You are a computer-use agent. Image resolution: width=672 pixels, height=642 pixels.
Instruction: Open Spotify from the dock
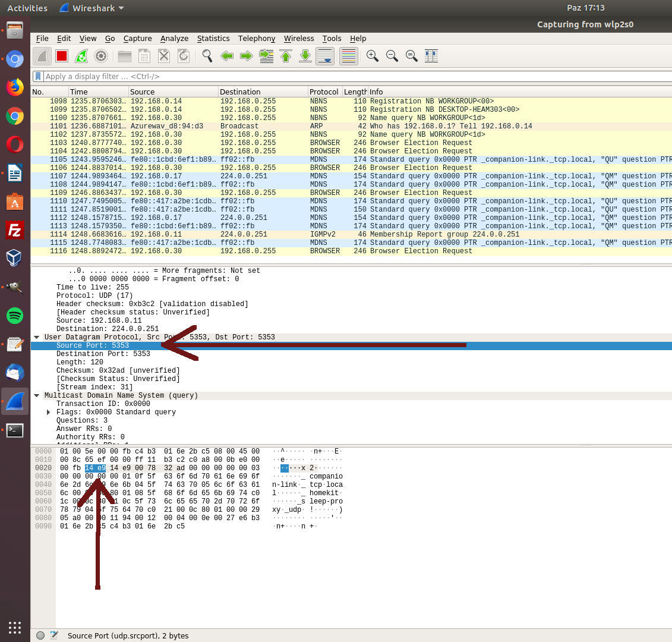[15, 316]
